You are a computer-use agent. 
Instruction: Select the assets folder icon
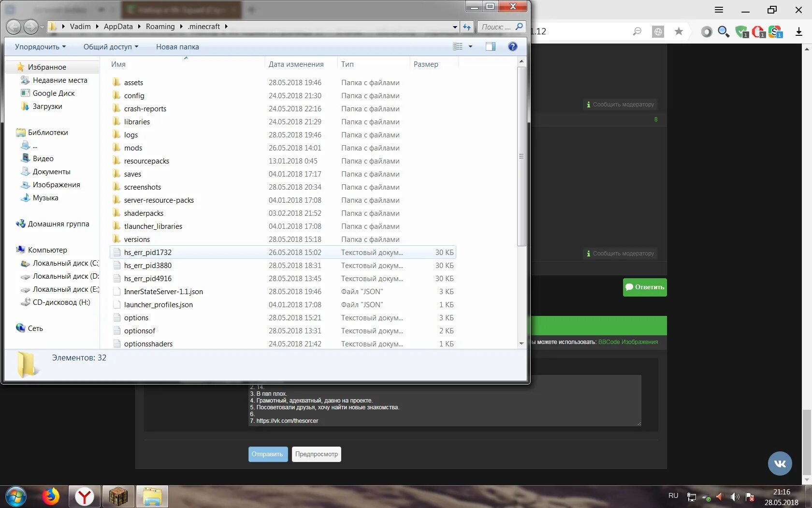pos(116,82)
